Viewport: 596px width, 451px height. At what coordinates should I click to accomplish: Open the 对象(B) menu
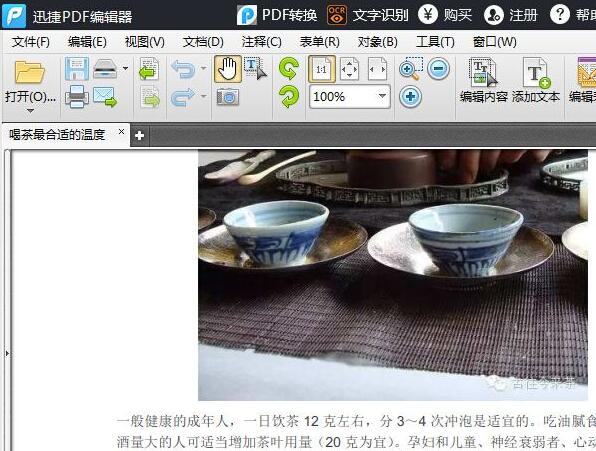[377, 42]
